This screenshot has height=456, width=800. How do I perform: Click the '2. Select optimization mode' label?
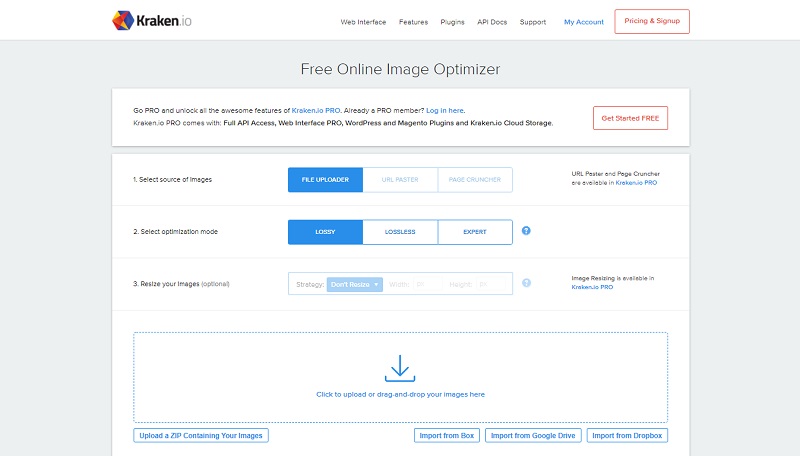pyautogui.click(x=176, y=232)
